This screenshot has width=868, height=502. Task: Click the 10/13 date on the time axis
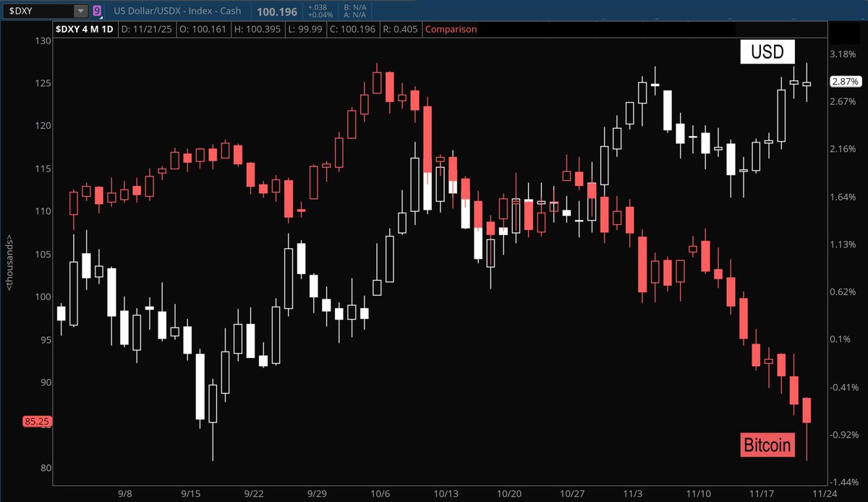click(x=445, y=493)
